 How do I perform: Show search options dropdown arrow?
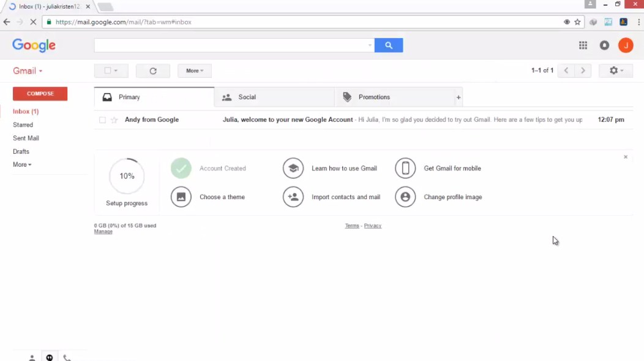tap(370, 45)
